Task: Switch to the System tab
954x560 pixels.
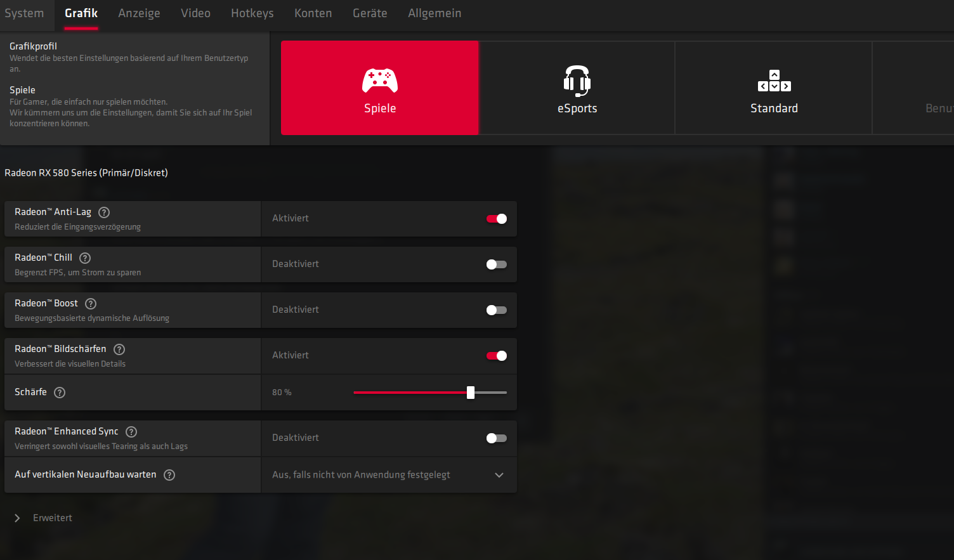Action: click(x=24, y=13)
